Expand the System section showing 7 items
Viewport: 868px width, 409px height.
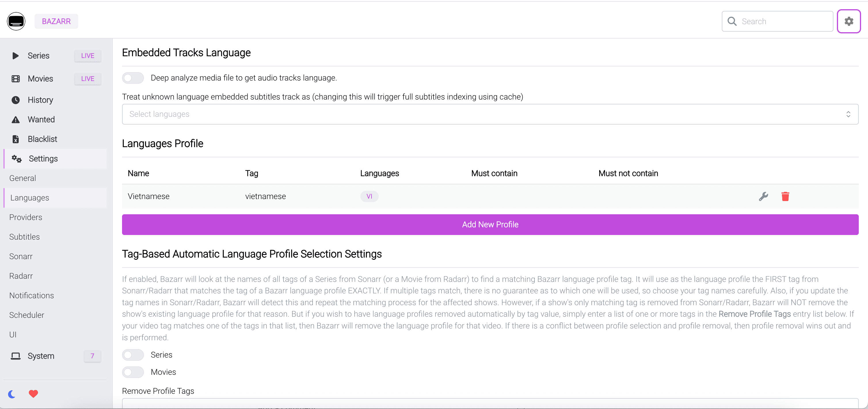(x=40, y=356)
